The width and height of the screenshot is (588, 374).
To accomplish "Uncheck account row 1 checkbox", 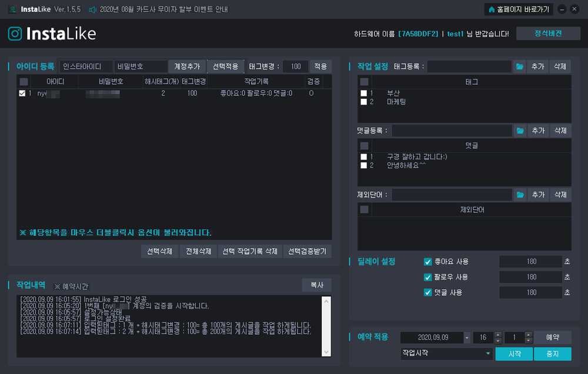I will coord(22,93).
